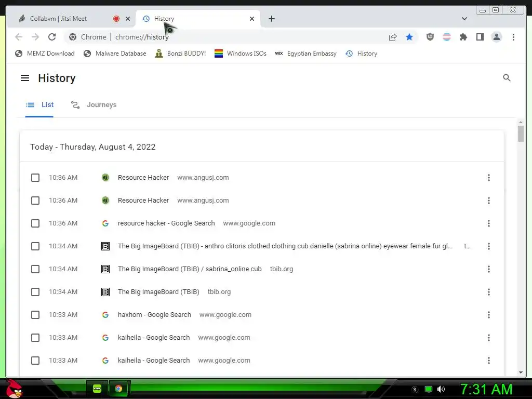
Task: Open the tab search dropdown chevron
Action: pyautogui.click(x=464, y=19)
